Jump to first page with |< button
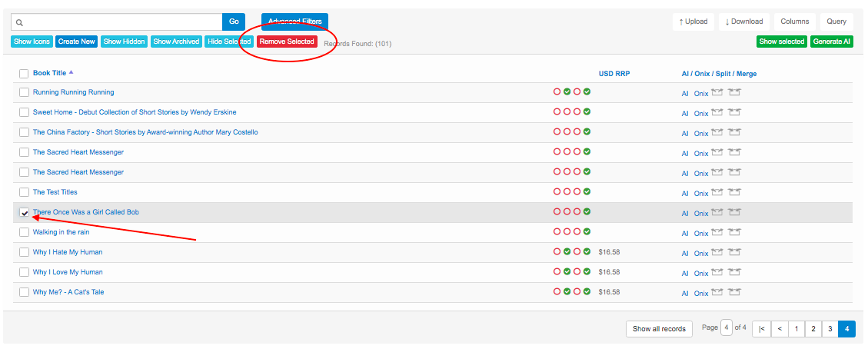Viewport: 868px width, 349px height. tap(761, 328)
